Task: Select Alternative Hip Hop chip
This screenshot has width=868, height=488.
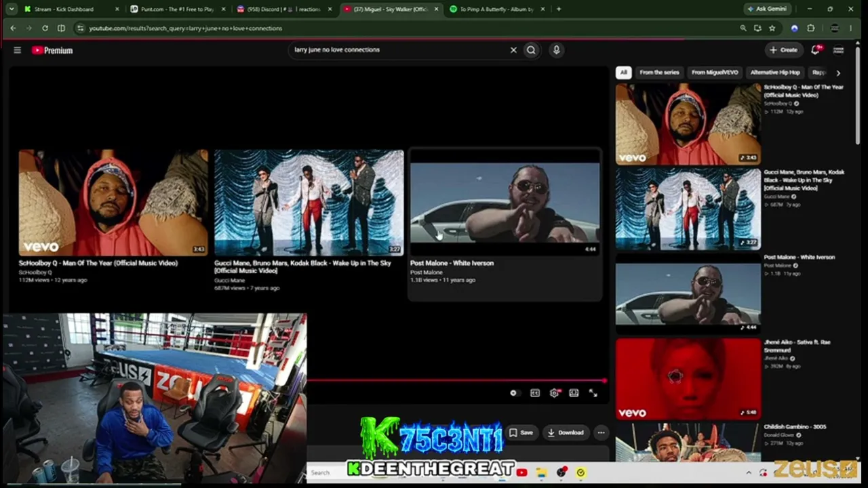Action: tap(775, 73)
